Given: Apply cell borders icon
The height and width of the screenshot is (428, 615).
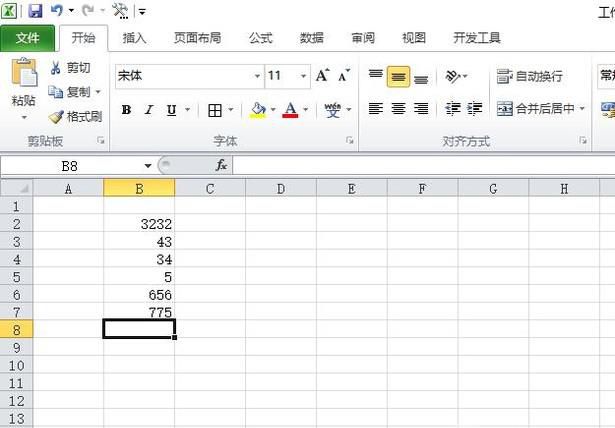Looking at the screenshot, I should [215, 110].
